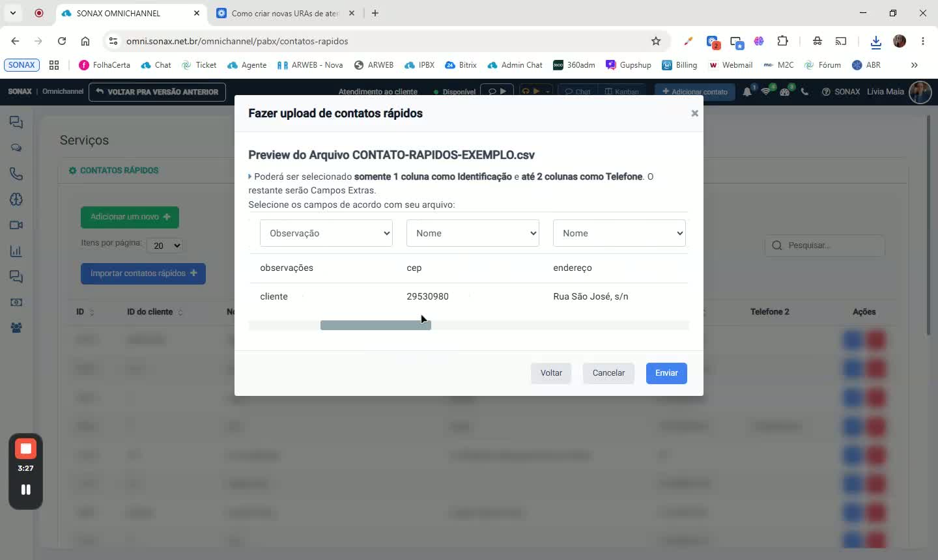Open the Nome dropdown above endereço column
Screen dimensions: 938x560
[x=619, y=233]
